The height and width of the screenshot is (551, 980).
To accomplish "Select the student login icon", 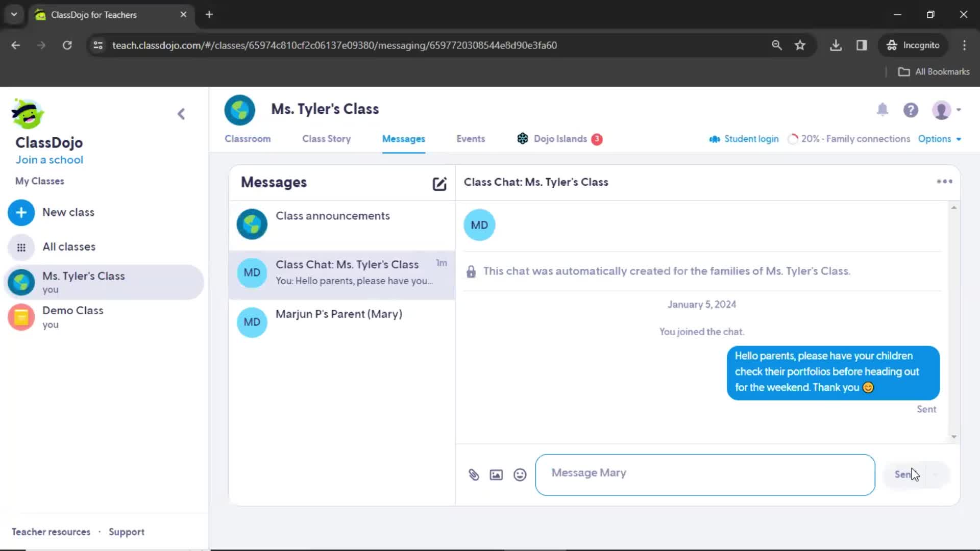I will (x=713, y=138).
